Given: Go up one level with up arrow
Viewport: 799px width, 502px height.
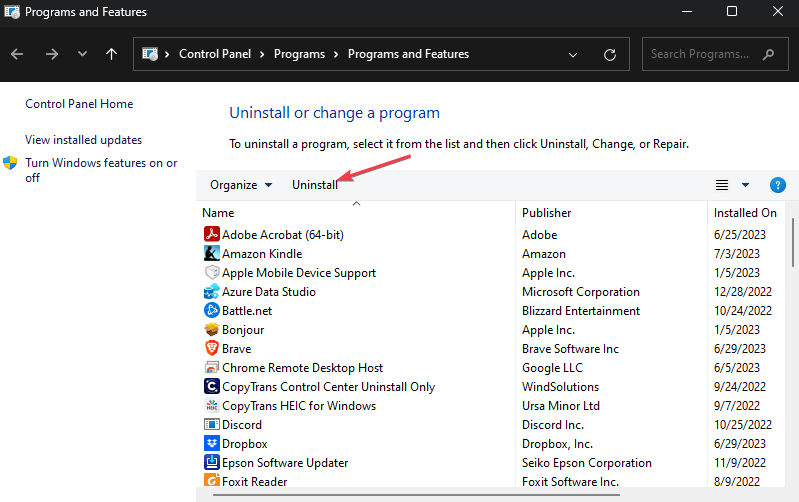Looking at the screenshot, I should coord(111,54).
